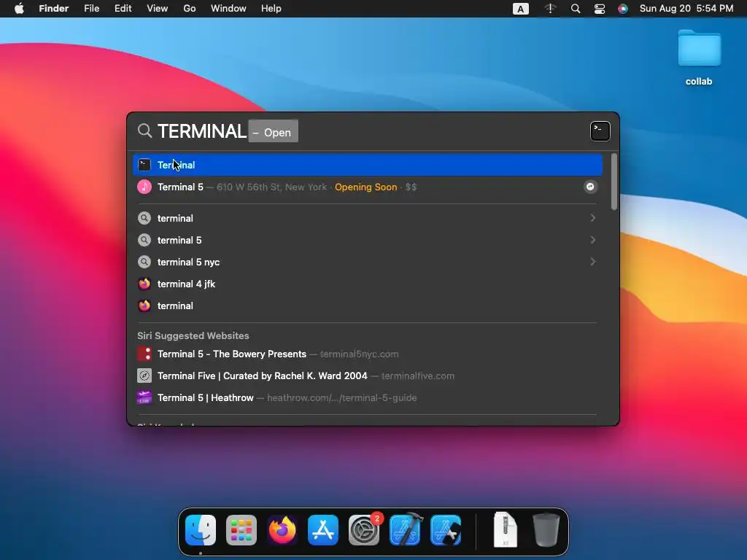
Task: Click the Terminal icon in the top result row
Action: [144, 165]
